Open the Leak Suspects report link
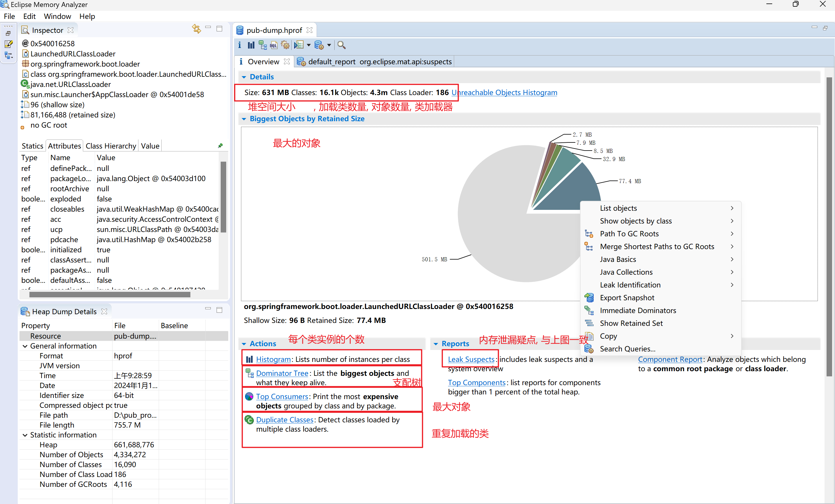The height and width of the screenshot is (504, 835). 471,359
